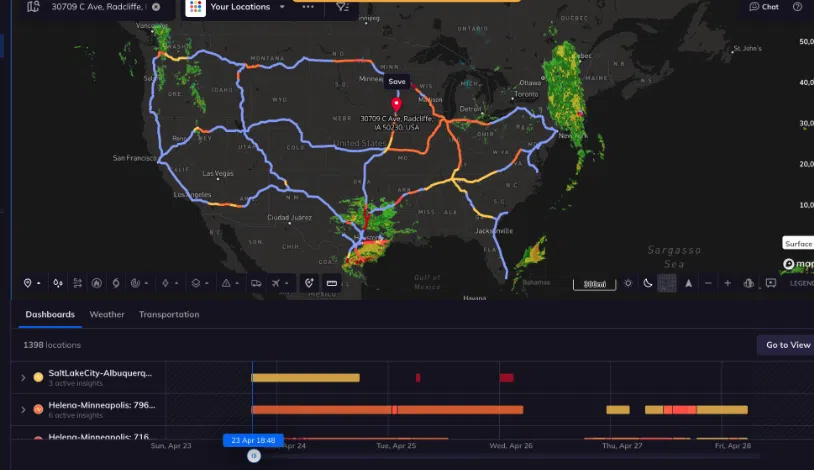
Task: Jump to Thu, Apr 27 on the timeline
Action: [622, 446]
